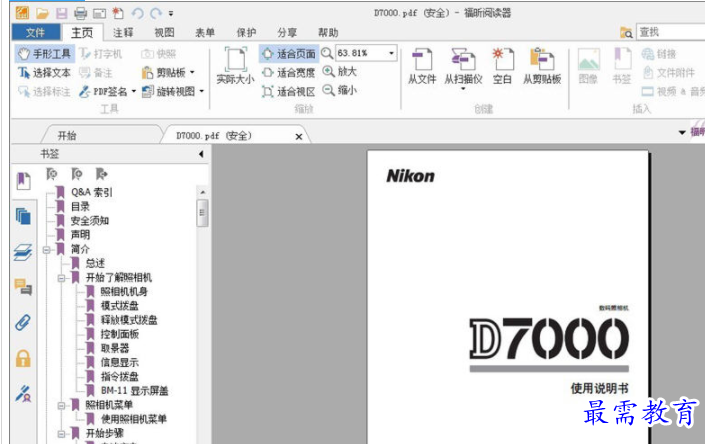Screen dimensions: 705x444
Task: Collapse the 开始了解照相机 bookmark node
Action: 62,278
